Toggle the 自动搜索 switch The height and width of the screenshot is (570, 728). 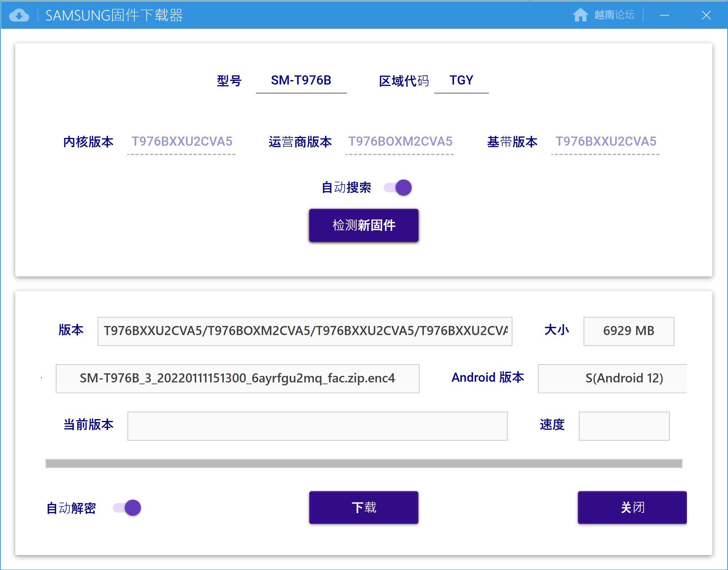398,188
